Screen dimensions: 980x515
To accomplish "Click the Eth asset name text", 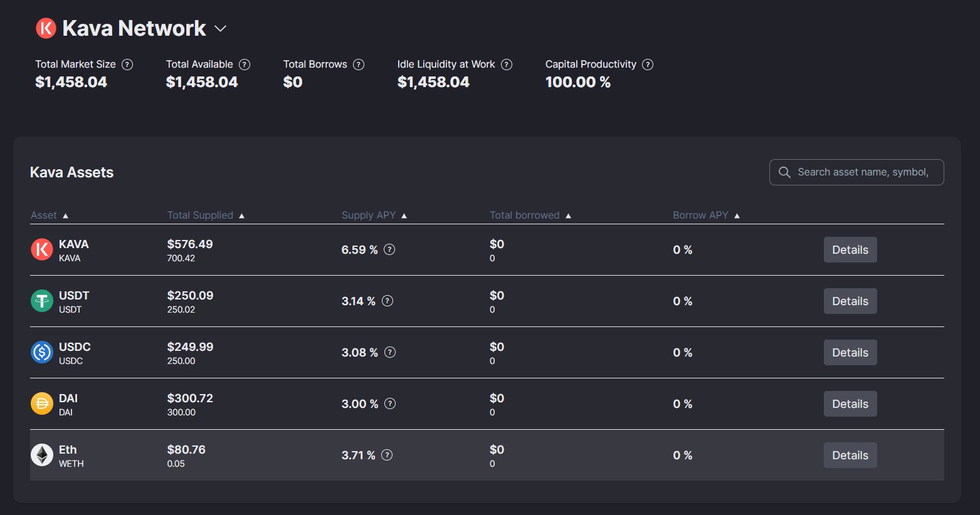I will click(x=68, y=449).
